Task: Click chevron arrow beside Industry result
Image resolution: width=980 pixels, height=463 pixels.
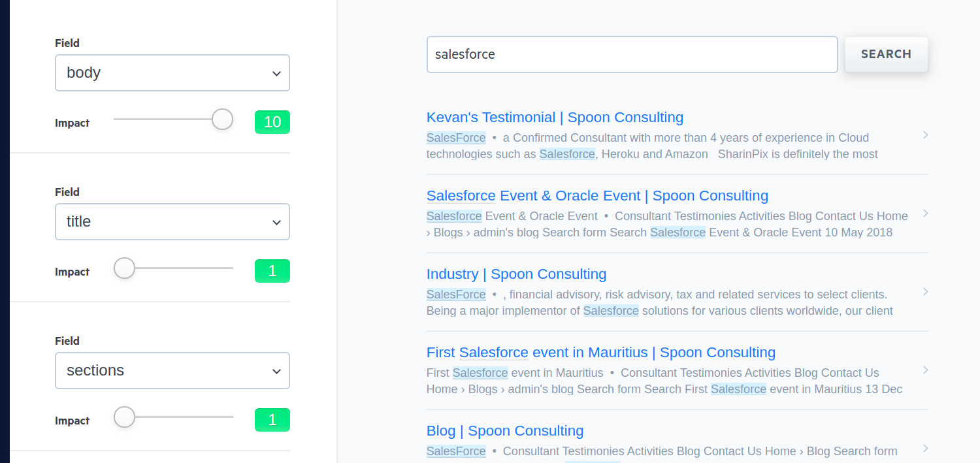Action: pos(925,292)
